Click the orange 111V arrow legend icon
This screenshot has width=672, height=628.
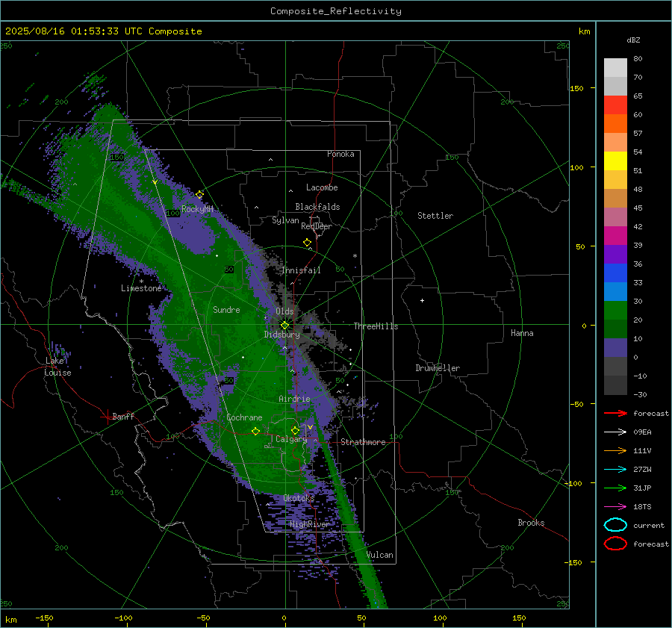coord(615,450)
